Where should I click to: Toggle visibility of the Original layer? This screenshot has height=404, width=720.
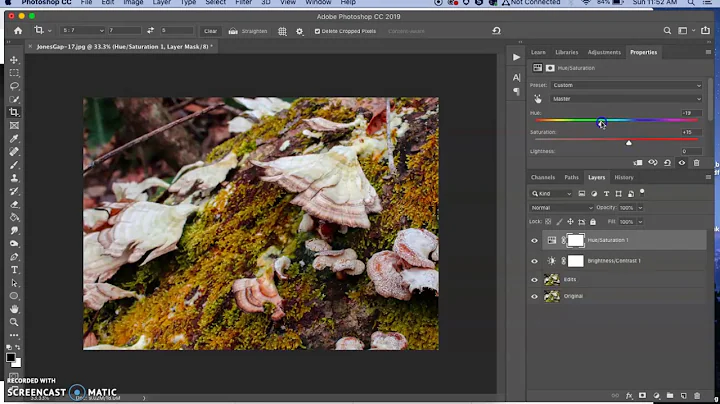coord(534,296)
